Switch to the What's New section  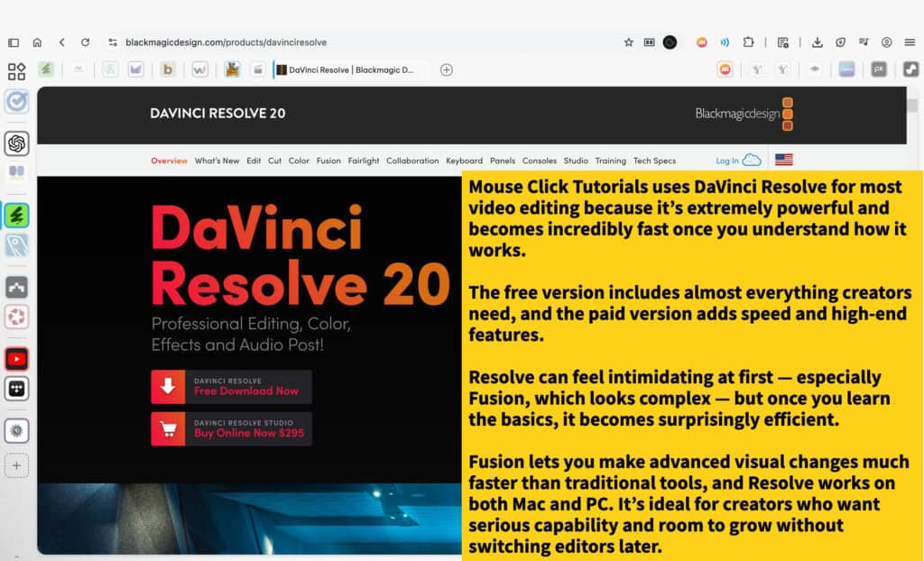pyautogui.click(x=217, y=161)
